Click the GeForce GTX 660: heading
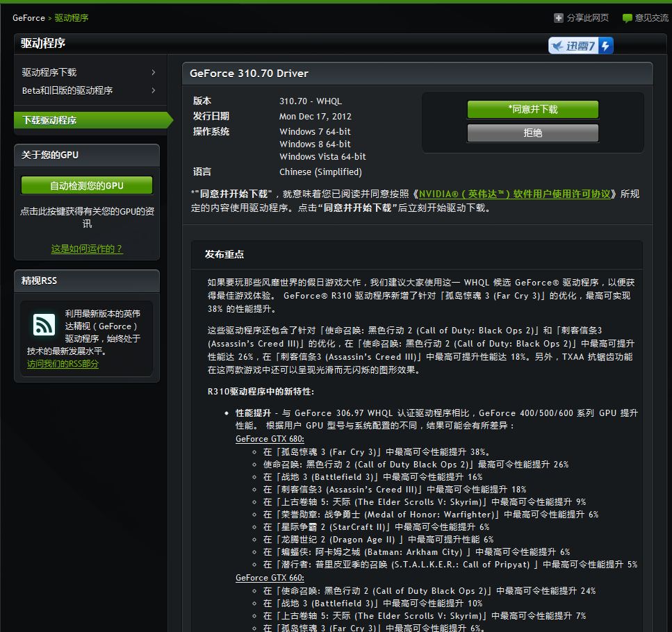The width and height of the screenshot is (672, 632). pos(270,578)
